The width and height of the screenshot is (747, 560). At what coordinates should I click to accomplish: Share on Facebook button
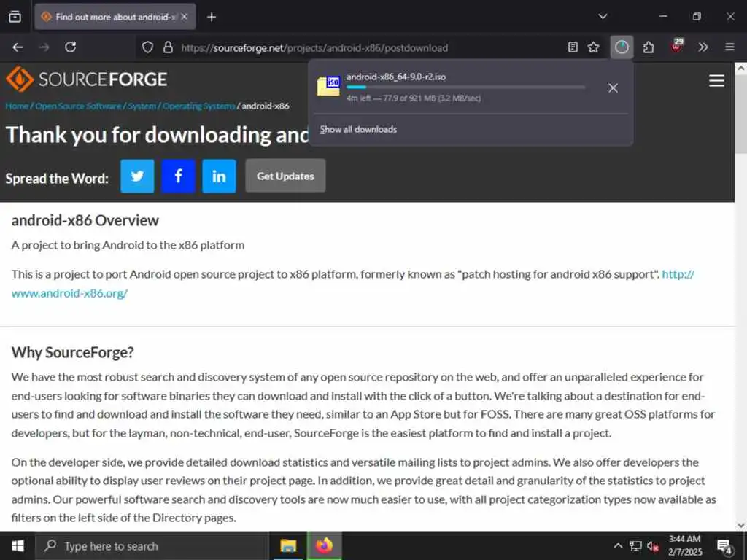(x=178, y=176)
